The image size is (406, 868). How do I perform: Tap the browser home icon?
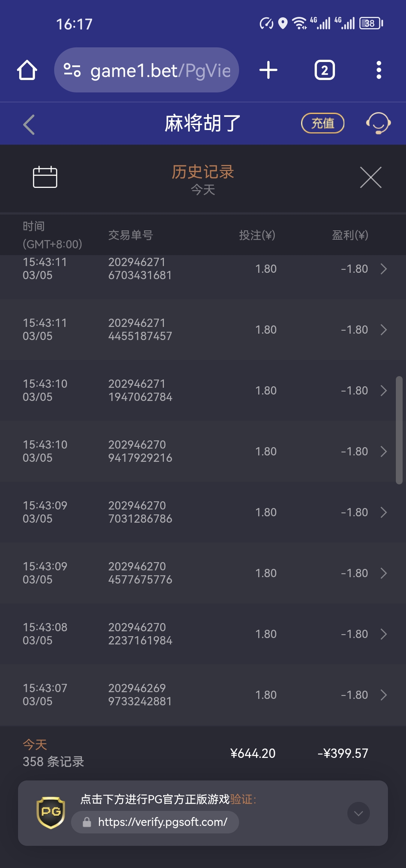[27, 70]
